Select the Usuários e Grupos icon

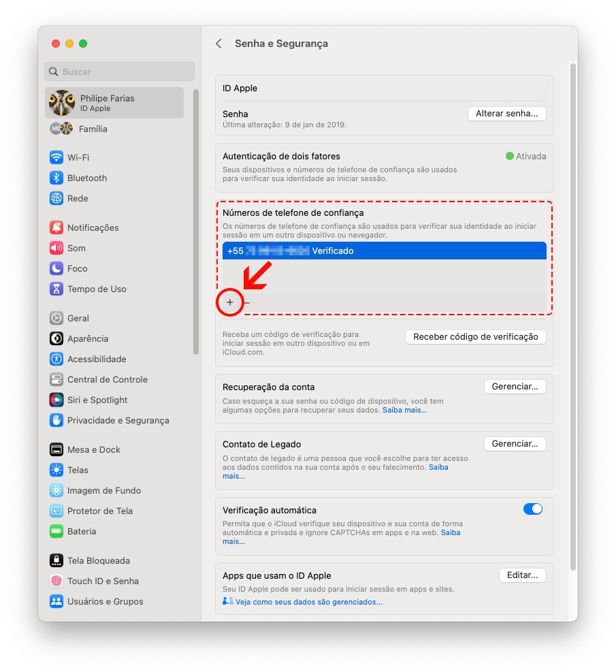pos(56,601)
